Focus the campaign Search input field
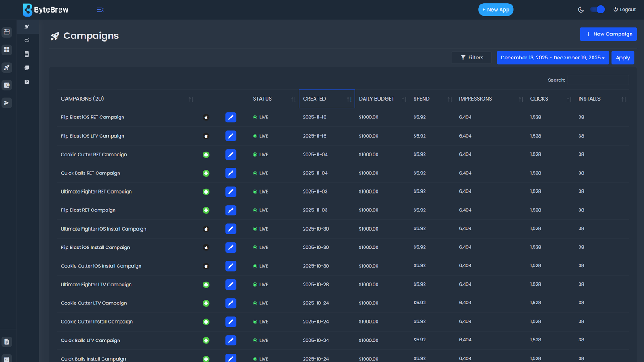644x362 pixels. pyautogui.click(x=598, y=80)
